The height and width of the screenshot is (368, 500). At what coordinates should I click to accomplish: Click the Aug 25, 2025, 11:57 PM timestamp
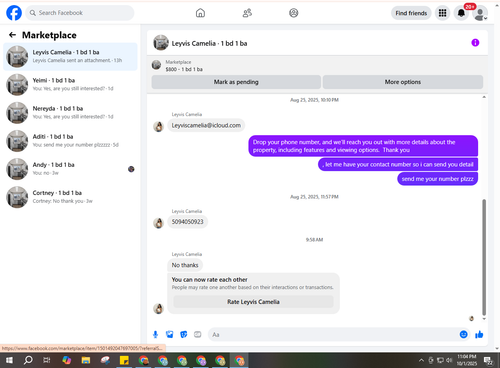tap(314, 197)
